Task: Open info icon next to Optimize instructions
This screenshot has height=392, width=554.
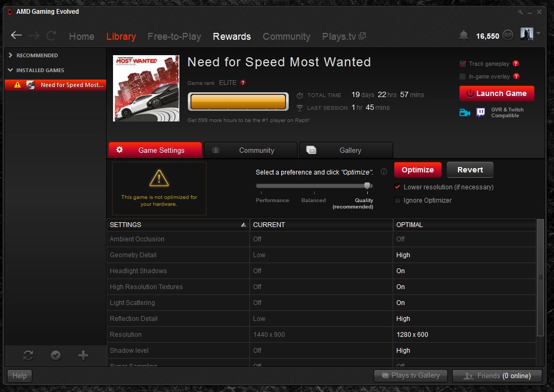Action: tap(384, 172)
